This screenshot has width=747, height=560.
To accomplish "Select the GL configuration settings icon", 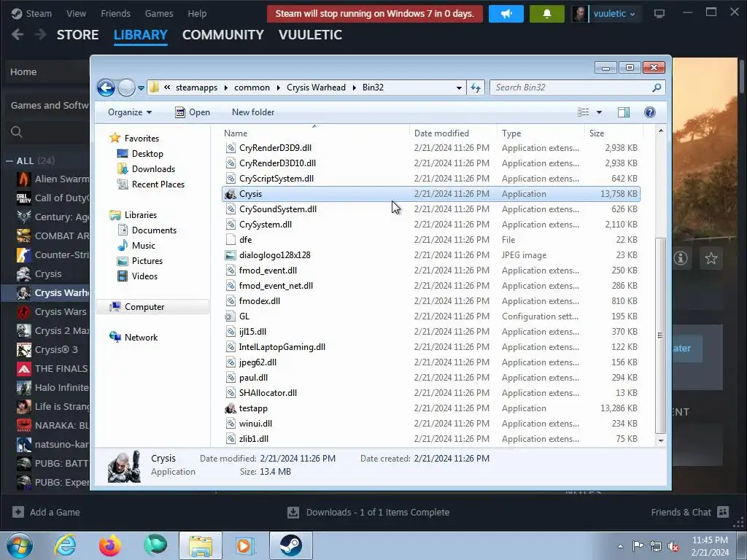I will coord(231,316).
